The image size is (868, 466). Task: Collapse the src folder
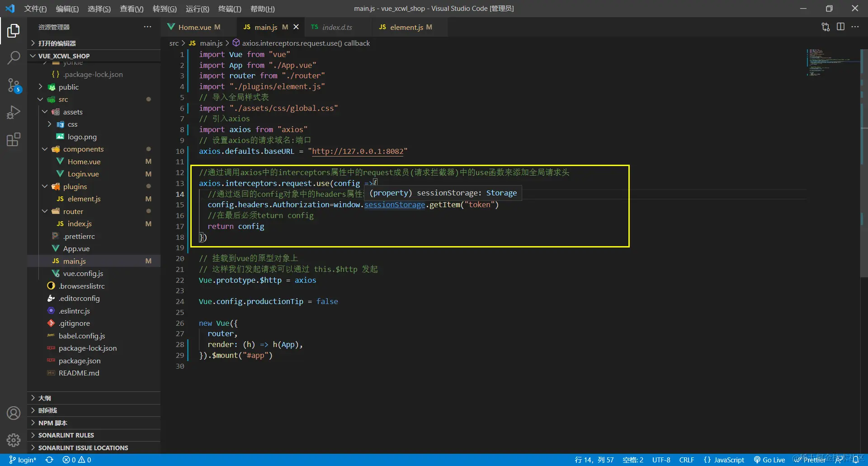click(x=63, y=99)
